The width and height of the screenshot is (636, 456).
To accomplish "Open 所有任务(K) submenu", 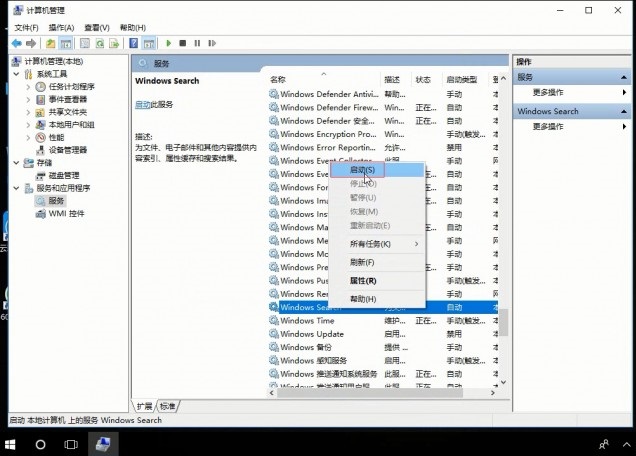I will [377, 244].
